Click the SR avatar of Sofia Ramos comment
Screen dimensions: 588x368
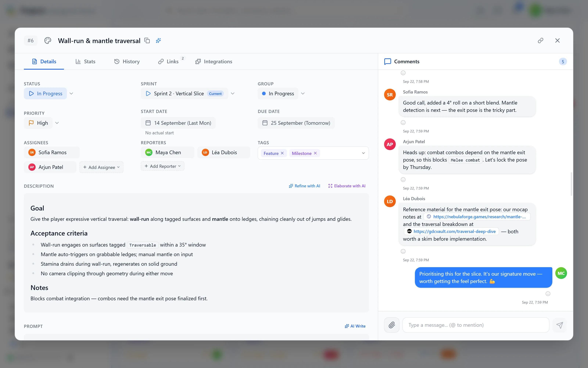tap(390, 95)
